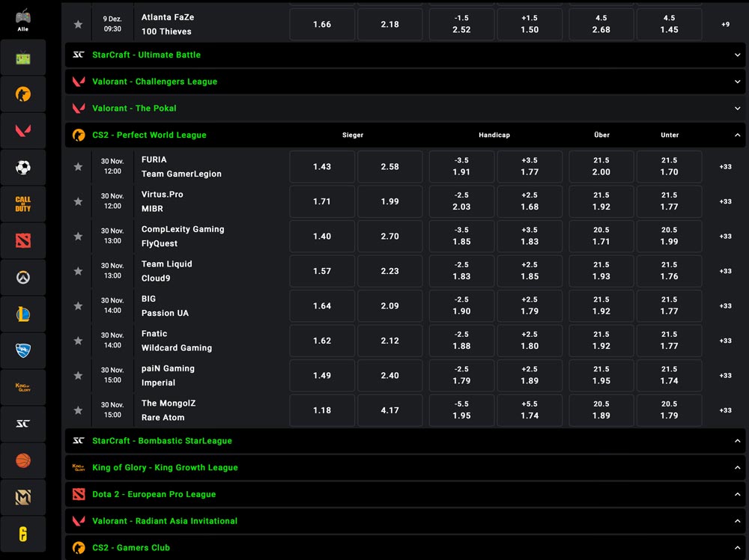Star the Team Liquid vs Cloud9 match
This screenshot has height=560, width=749.
[x=78, y=271]
